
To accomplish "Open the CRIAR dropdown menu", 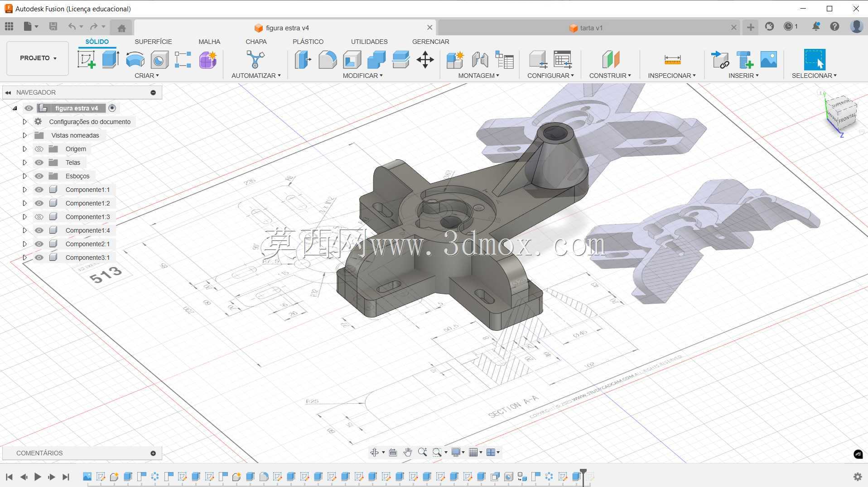I will (x=147, y=76).
